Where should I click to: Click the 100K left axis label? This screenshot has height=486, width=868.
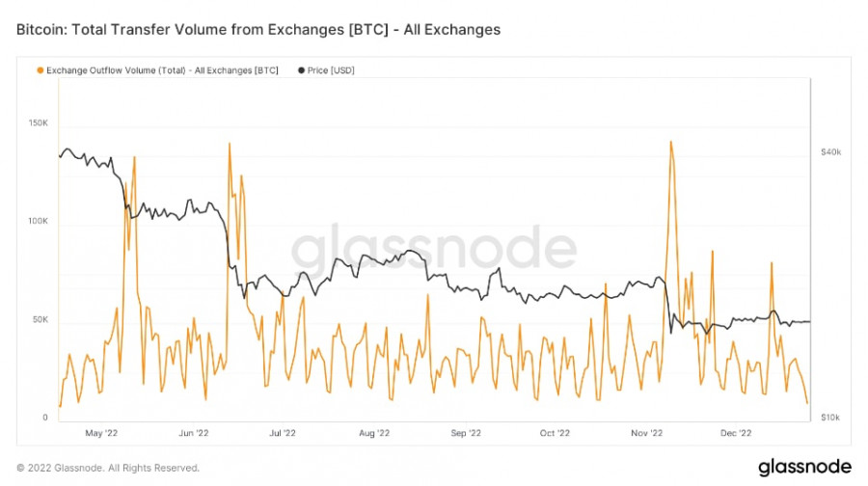click(x=38, y=221)
